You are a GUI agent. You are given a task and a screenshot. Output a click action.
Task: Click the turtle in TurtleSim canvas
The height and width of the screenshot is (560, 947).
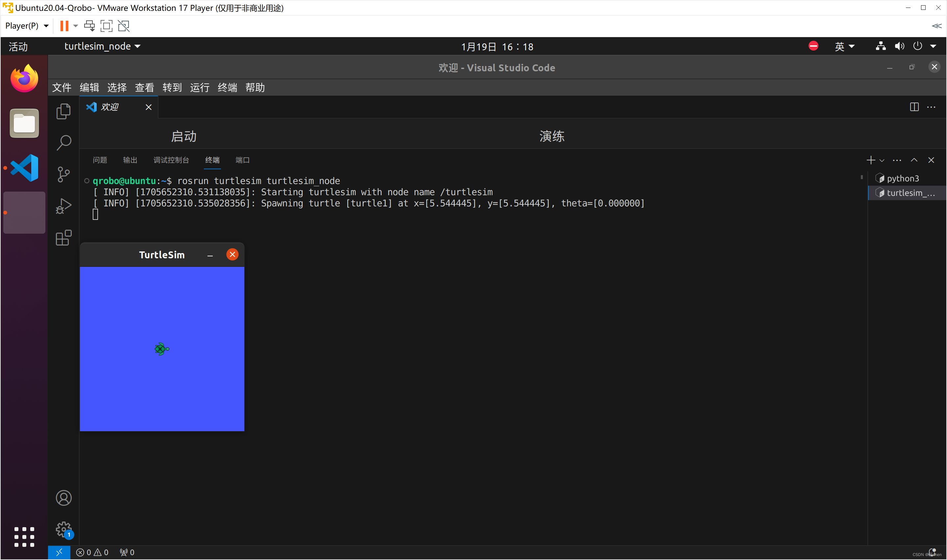point(162,349)
